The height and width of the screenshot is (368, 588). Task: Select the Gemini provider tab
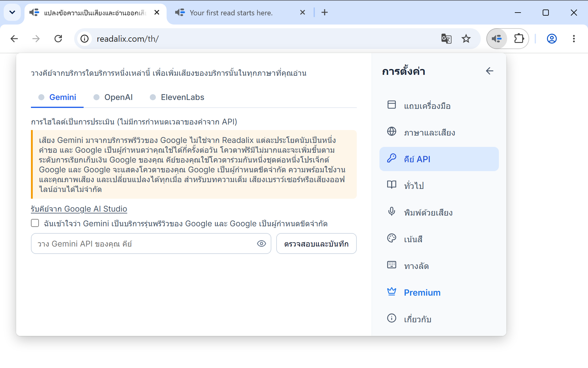(57, 98)
